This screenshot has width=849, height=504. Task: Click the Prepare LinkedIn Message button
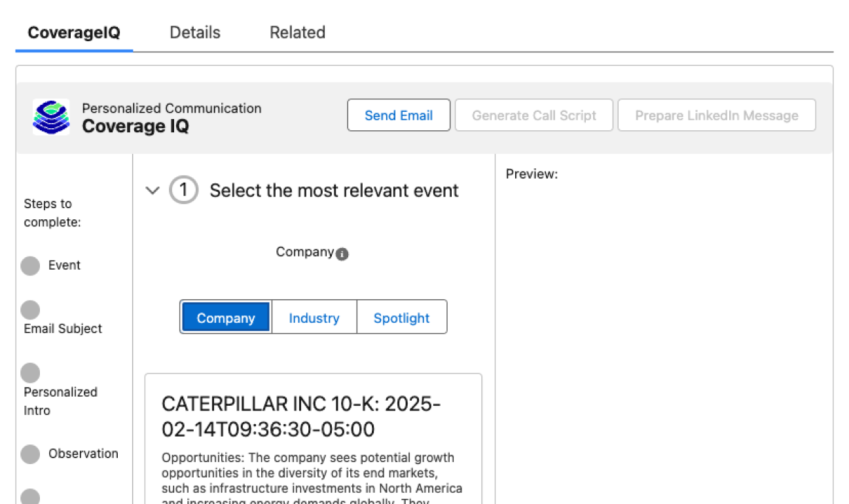[x=717, y=115]
